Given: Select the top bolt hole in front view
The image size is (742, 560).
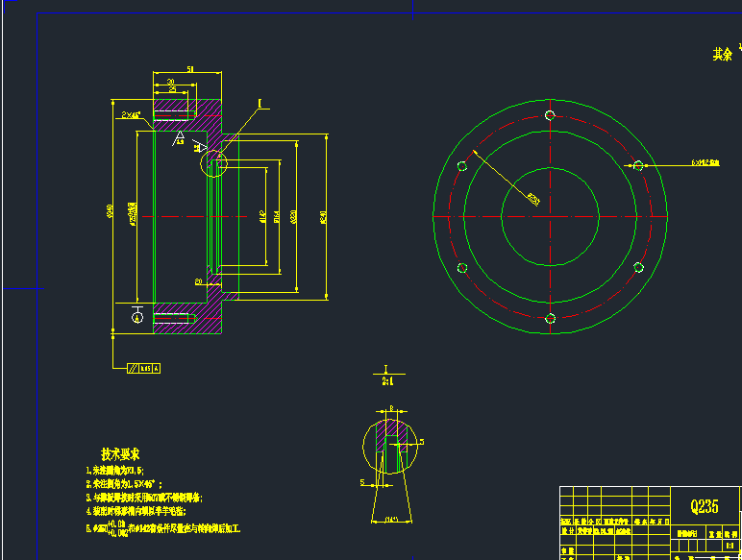Looking at the screenshot, I should pos(550,115).
